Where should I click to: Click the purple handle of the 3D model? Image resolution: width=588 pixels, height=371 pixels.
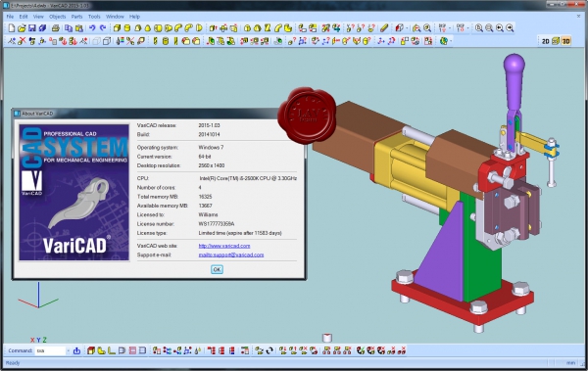point(514,81)
